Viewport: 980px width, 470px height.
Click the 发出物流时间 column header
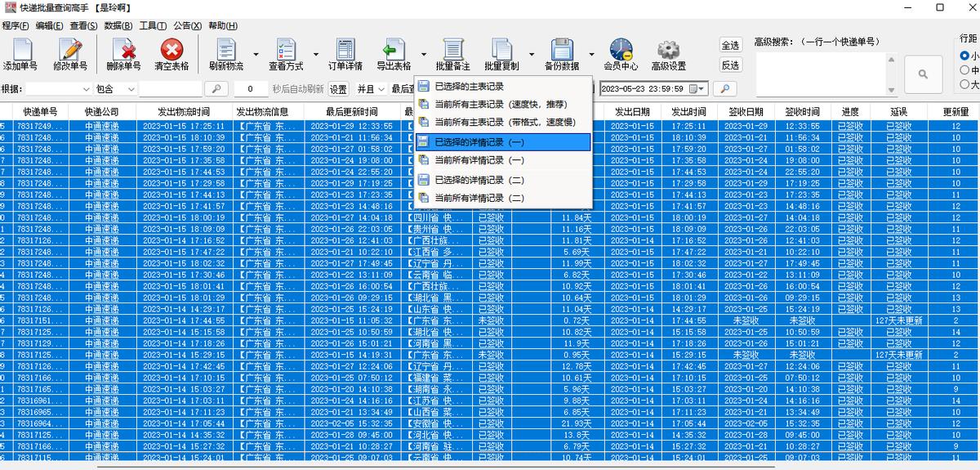click(x=183, y=111)
